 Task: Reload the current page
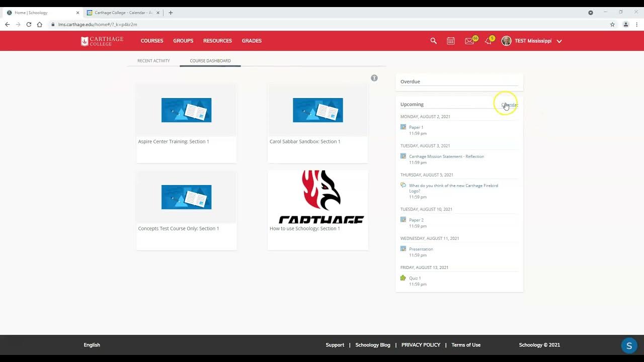click(29, 24)
